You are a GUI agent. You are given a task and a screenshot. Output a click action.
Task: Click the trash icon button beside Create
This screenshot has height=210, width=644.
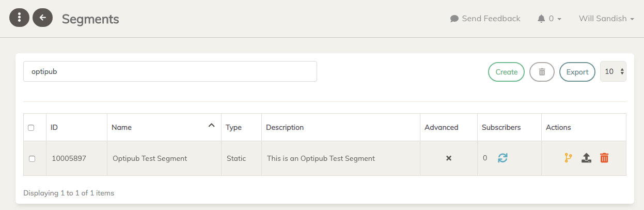pos(542,72)
